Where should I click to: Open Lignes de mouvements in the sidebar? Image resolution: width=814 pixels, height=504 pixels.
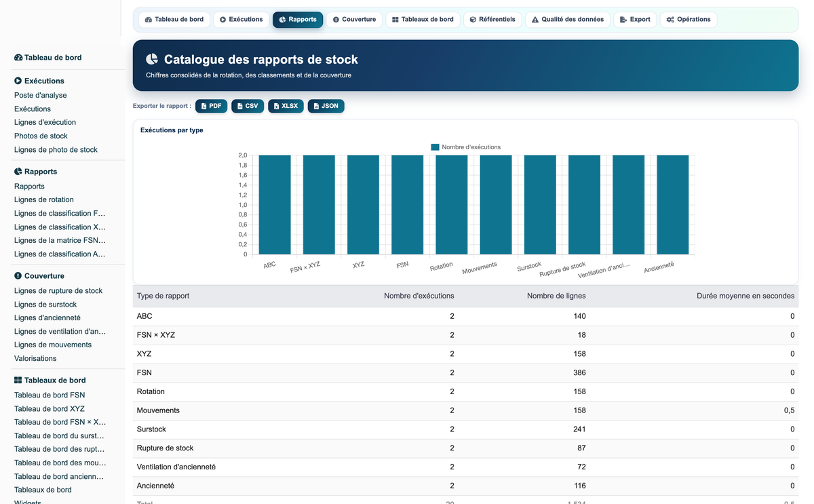[x=53, y=345]
